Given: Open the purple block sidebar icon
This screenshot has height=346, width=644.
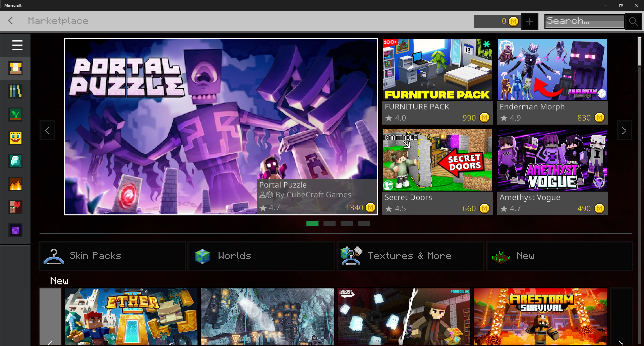Looking at the screenshot, I should (15, 230).
